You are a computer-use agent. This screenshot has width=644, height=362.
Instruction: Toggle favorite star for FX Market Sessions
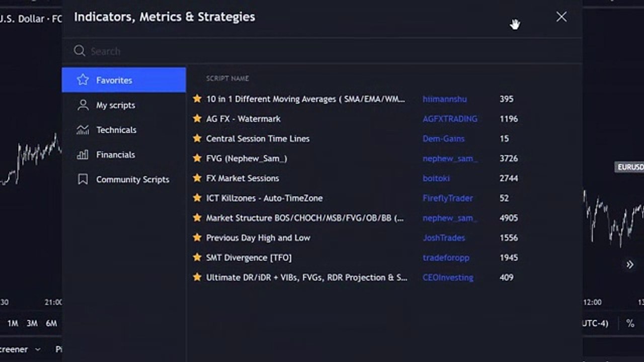(x=197, y=178)
